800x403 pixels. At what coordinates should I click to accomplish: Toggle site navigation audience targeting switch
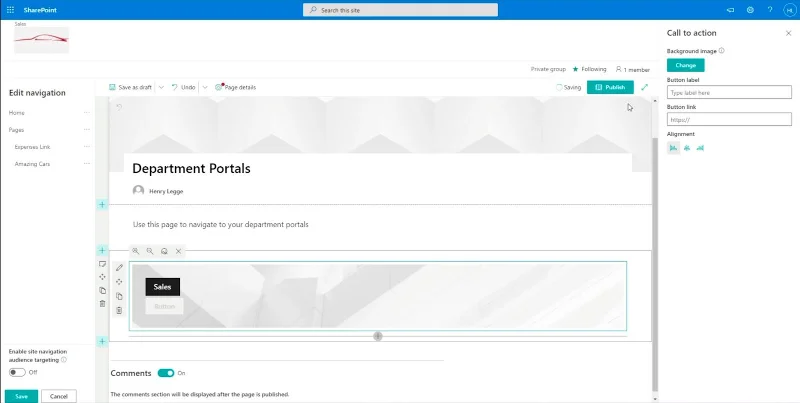pyautogui.click(x=17, y=372)
